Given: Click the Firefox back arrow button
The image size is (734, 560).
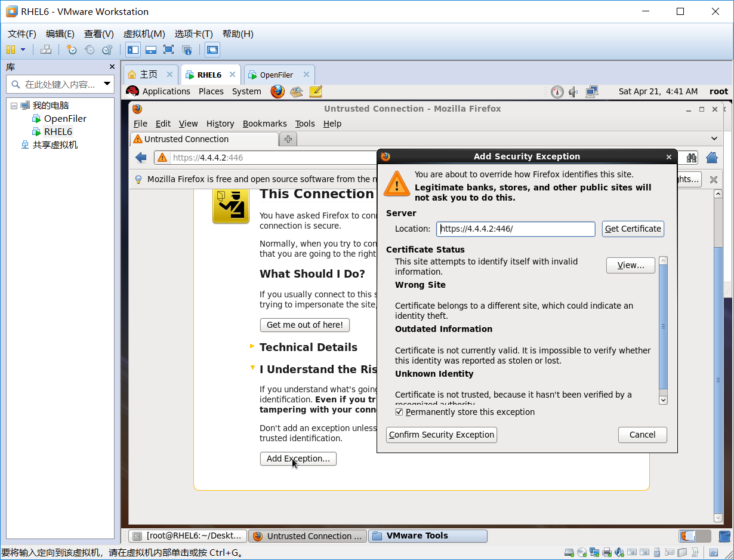Looking at the screenshot, I should click(x=141, y=158).
